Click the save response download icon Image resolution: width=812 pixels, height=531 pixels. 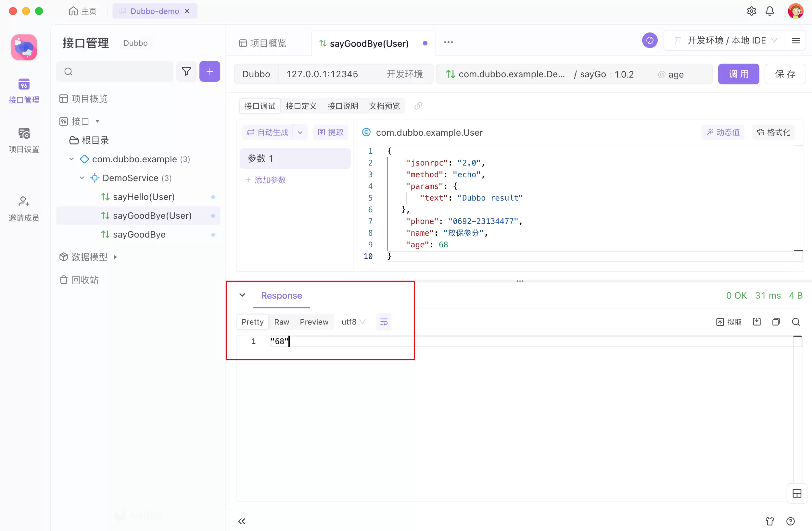[x=757, y=322]
